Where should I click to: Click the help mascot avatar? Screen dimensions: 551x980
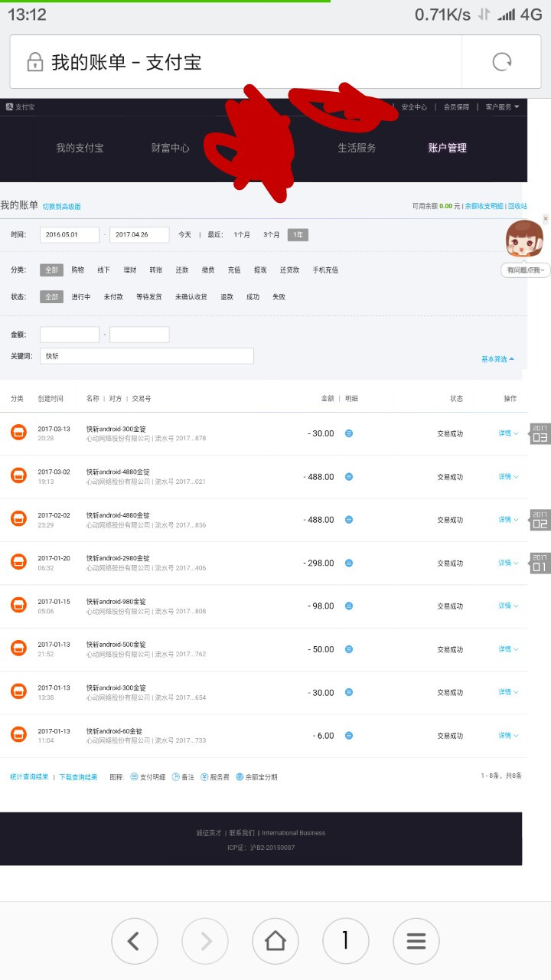[524, 240]
